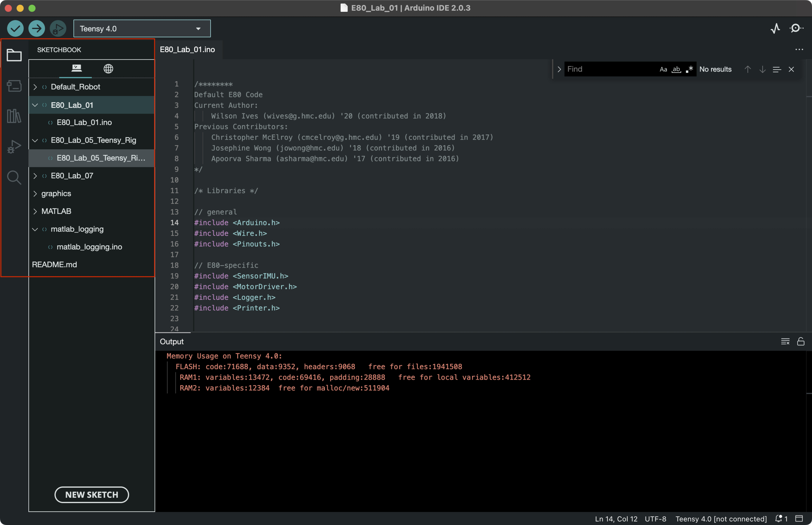Open Library Manager sidebar icon
The width and height of the screenshot is (812, 525).
click(14, 116)
